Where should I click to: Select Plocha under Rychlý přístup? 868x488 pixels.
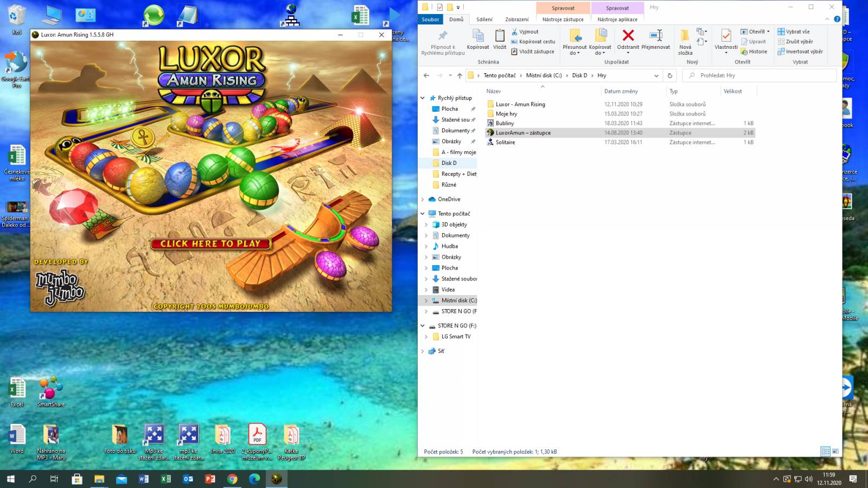(450, 109)
